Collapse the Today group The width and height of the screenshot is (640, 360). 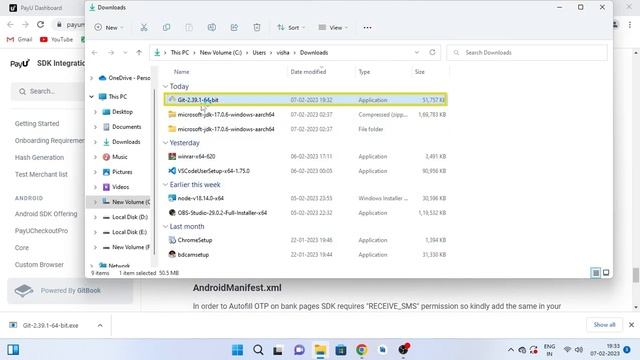(x=165, y=86)
